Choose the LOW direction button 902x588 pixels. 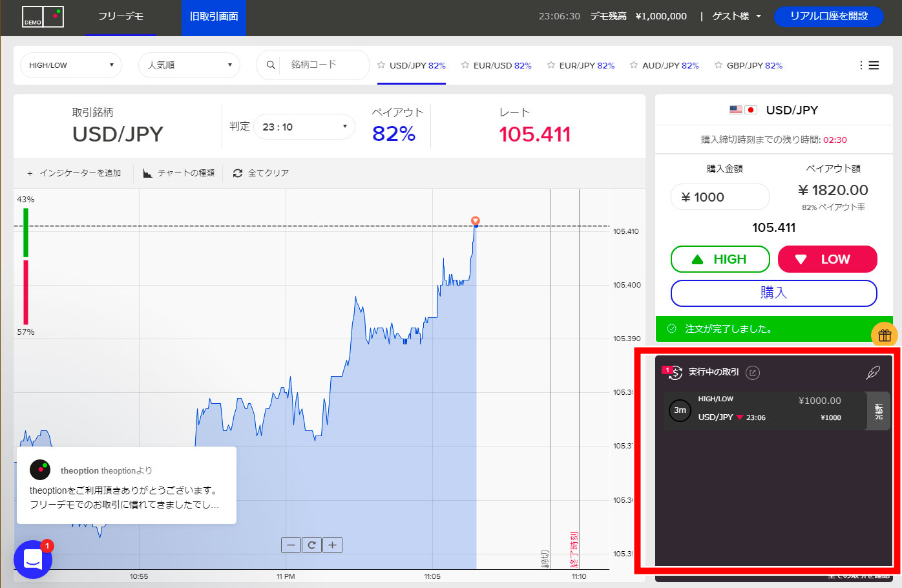tap(828, 259)
